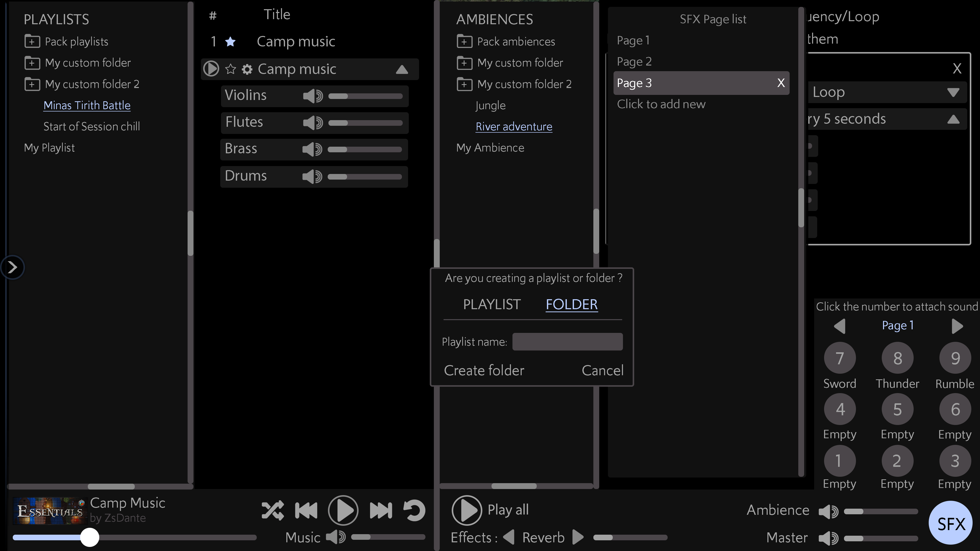This screenshot has width=980, height=551.
Task: Click the Play all ambience button
Action: pyautogui.click(x=467, y=510)
